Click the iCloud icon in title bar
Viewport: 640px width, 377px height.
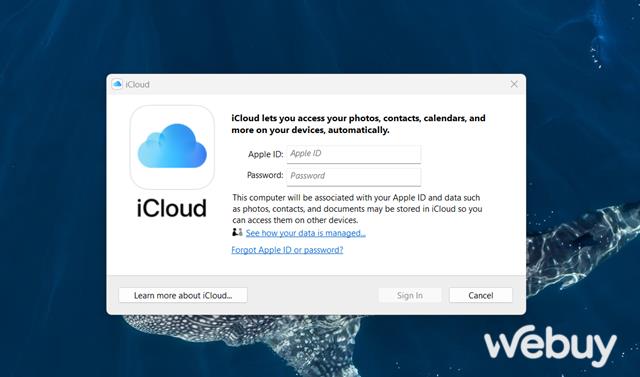(x=117, y=84)
